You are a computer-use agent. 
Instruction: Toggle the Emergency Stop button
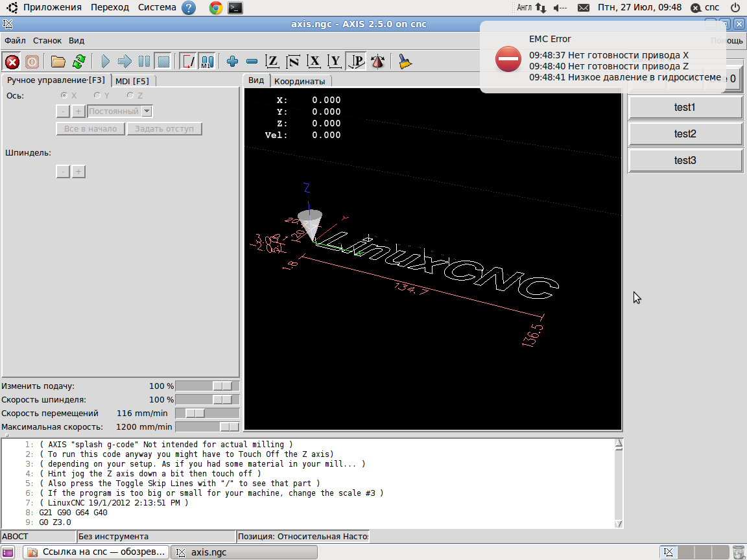12,62
